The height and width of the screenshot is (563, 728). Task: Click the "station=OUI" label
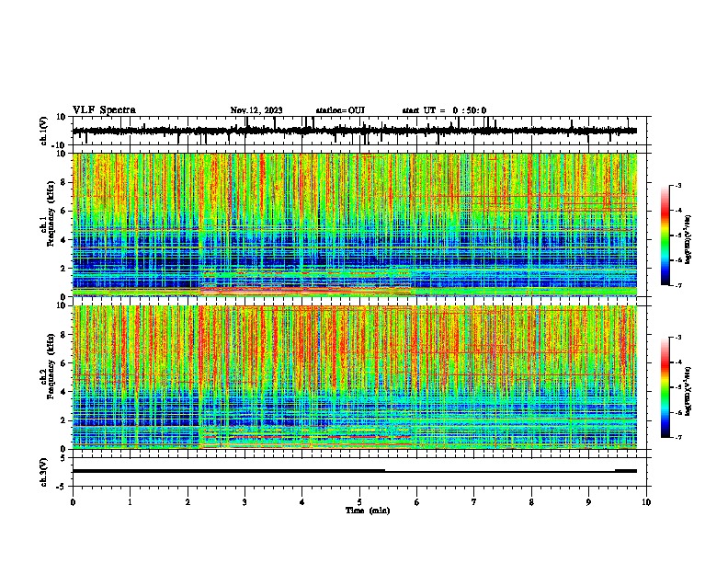[x=340, y=110]
